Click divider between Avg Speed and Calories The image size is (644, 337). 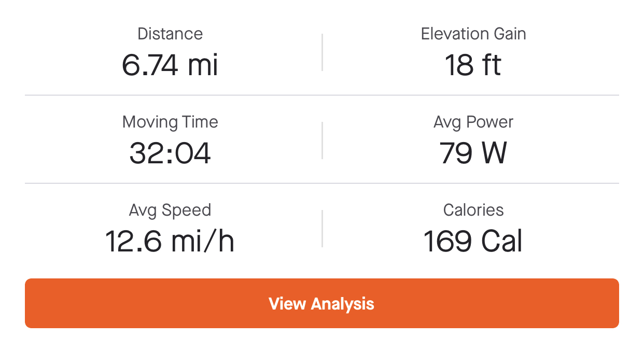322,229
